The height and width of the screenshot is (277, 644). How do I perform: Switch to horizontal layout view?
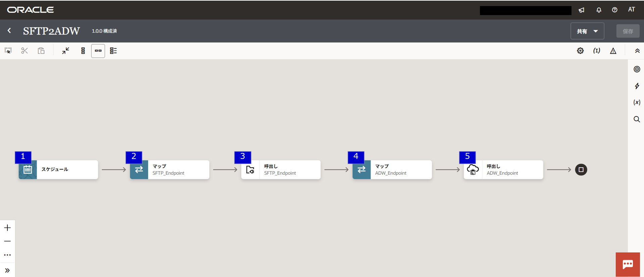(x=98, y=51)
